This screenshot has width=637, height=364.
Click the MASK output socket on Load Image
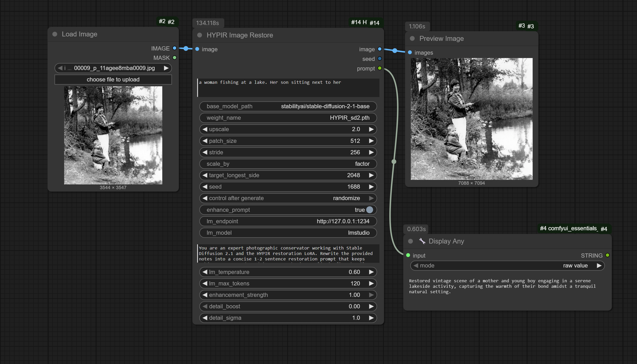click(174, 58)
